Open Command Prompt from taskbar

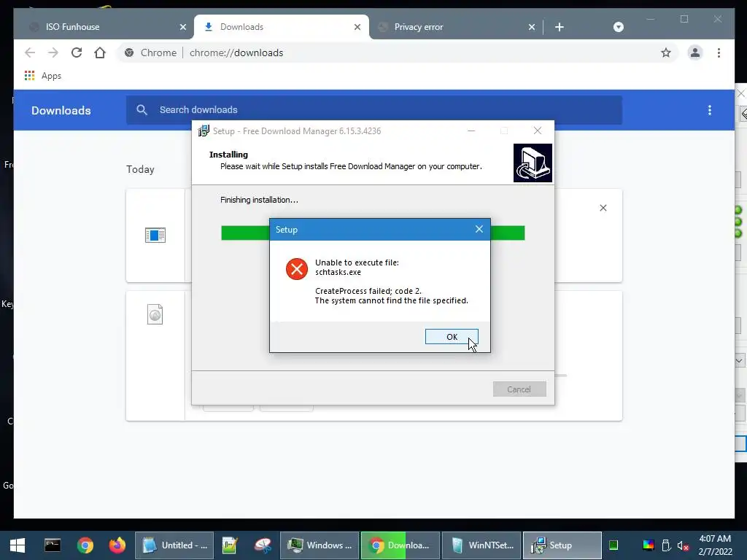[53, 545]
